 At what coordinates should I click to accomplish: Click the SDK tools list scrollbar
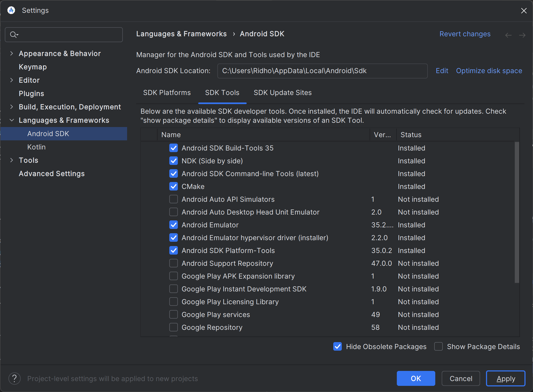click(x=517, y=212)
